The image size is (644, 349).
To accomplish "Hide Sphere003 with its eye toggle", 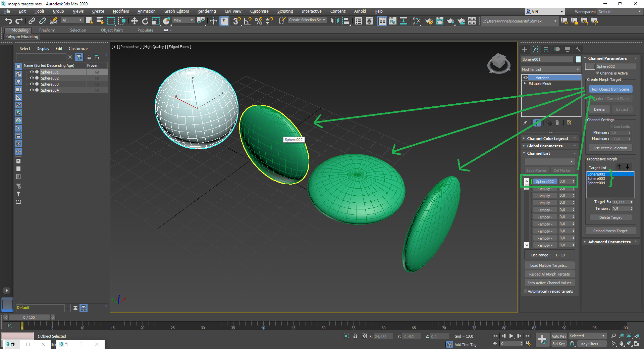I will pyautogui.click(x=32, y=84).
